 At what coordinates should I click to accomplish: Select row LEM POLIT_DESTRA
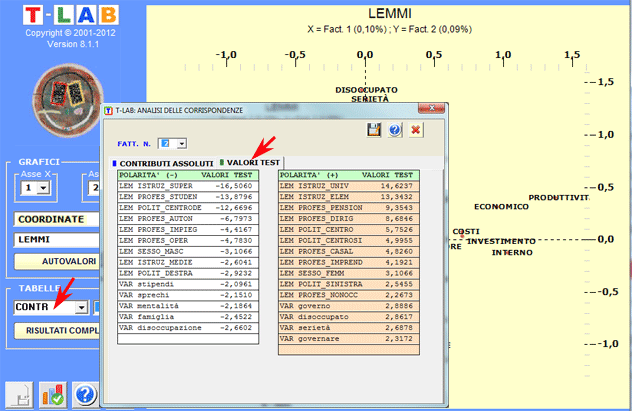[188, 273]
